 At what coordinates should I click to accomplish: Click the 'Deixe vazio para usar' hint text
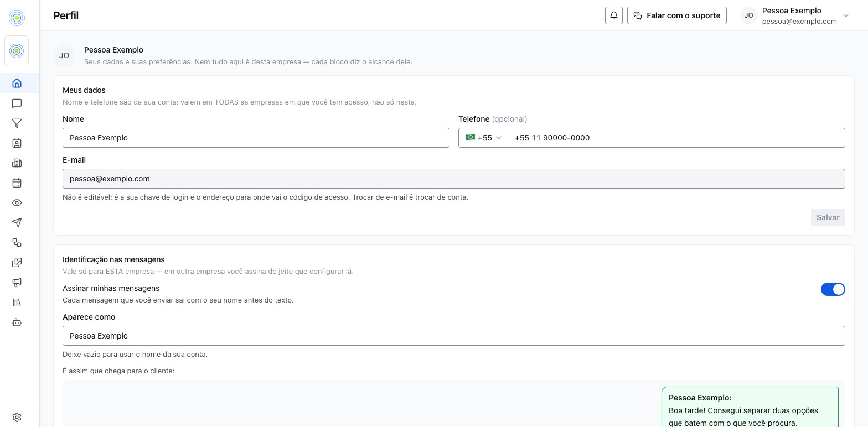[x=135, y=355]
